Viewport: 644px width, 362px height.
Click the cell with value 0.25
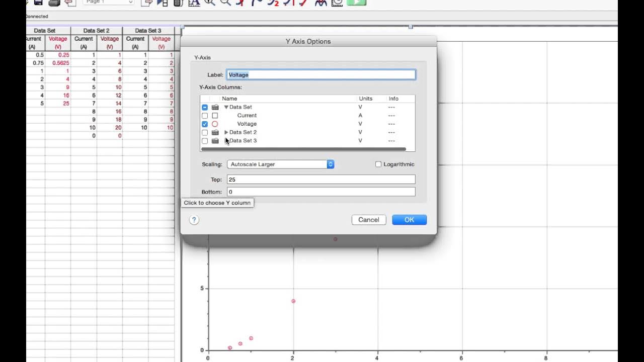(x=58, y=55)
